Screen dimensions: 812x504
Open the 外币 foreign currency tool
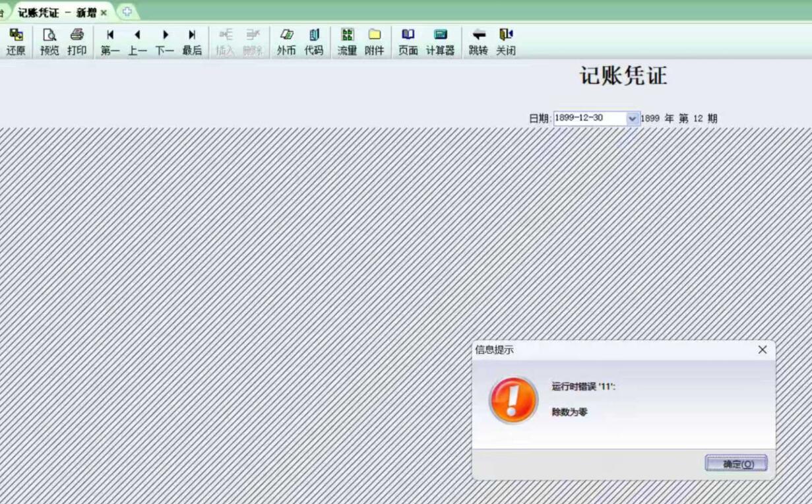pyautogui.click(x=286, y=42)
